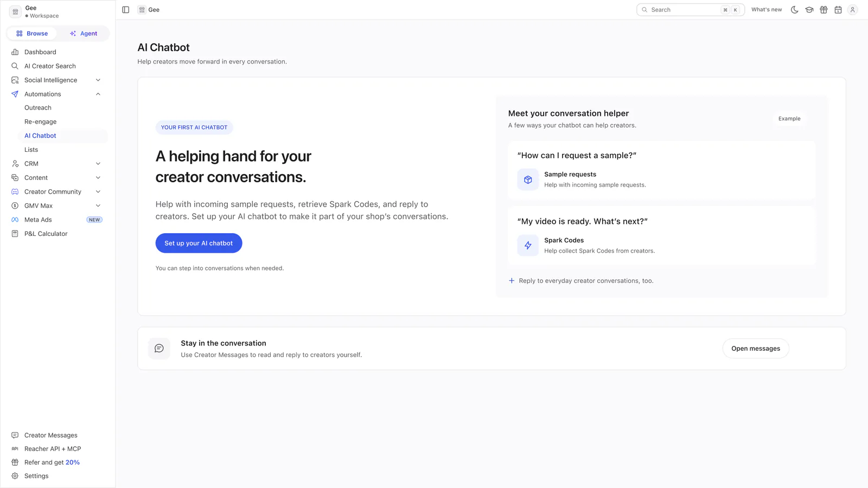The height and width of the screenshot is (488, 868).
Task: Click the Sample requests box icon
Action: [x=528, y=179]
